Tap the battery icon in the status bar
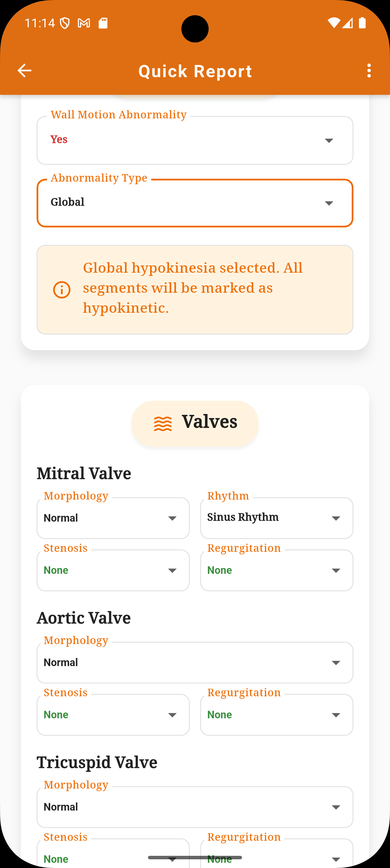Viewport: 390px width, 868px height. 362,23
